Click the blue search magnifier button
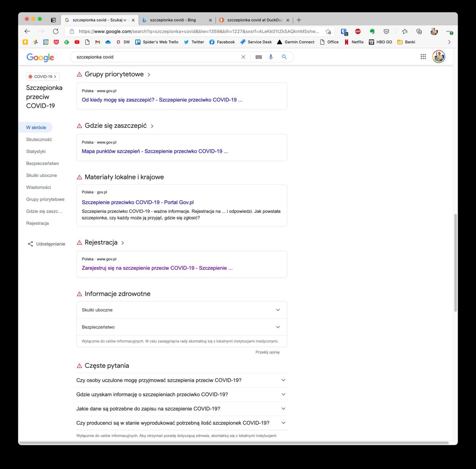The height and width of the screenshot is (469, 476). pos(284,57)
